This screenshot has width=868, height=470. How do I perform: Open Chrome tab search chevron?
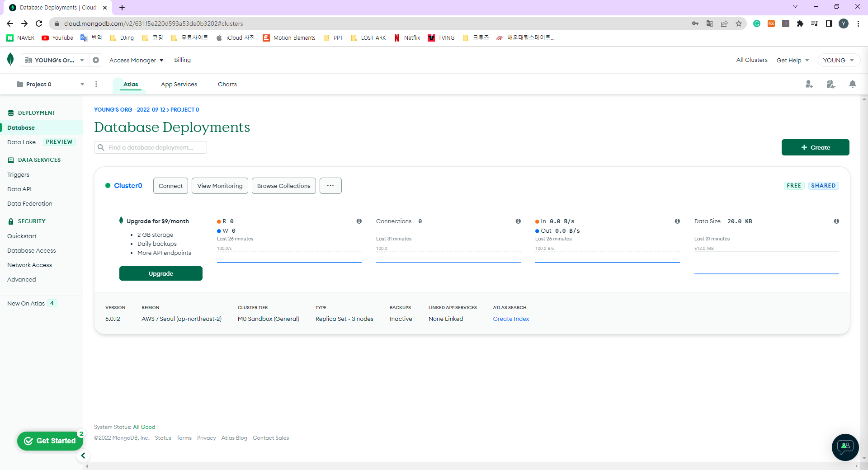point(795,6)
